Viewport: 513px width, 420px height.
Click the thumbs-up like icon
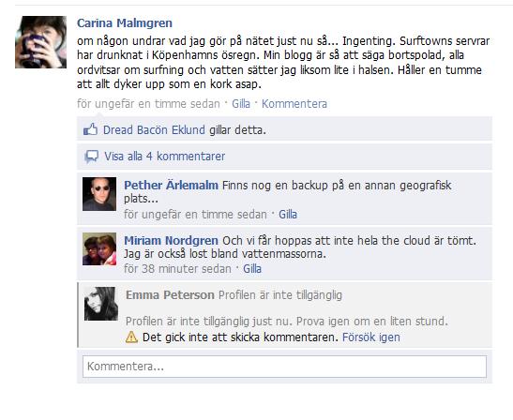pyautogui.click(x=90, y=129)
